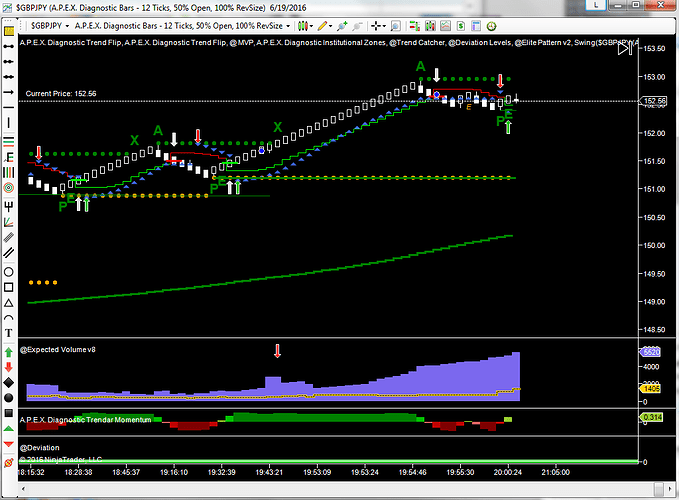Select the Vertical Line tool
Viewport: 679px width, 500px height.
pos(8,123)
